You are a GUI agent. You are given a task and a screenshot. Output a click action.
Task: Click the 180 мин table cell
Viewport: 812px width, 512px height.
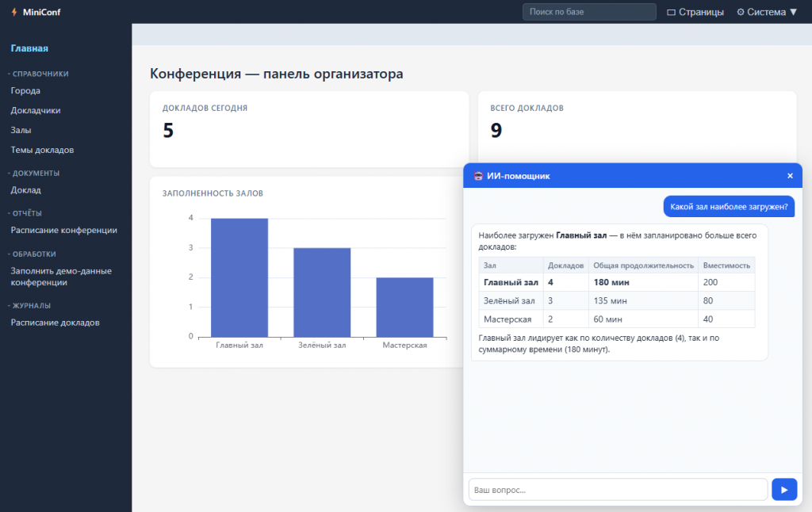click(x=643, y=282)
